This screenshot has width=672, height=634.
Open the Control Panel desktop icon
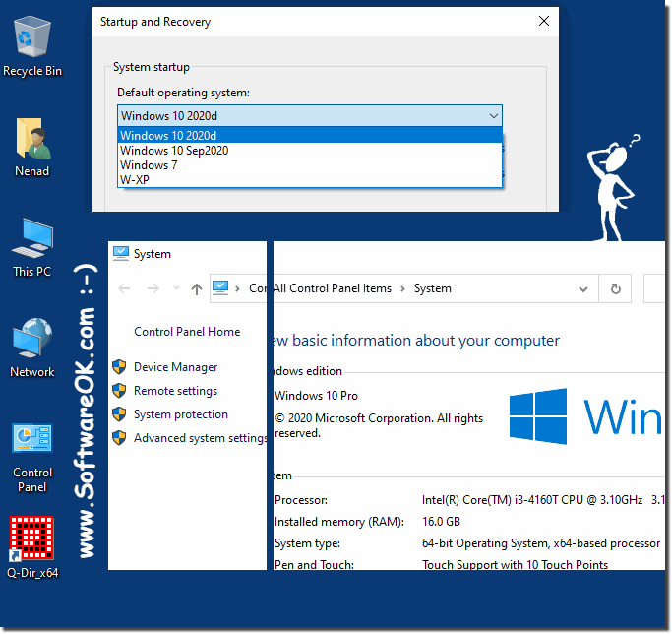[32, 438]
